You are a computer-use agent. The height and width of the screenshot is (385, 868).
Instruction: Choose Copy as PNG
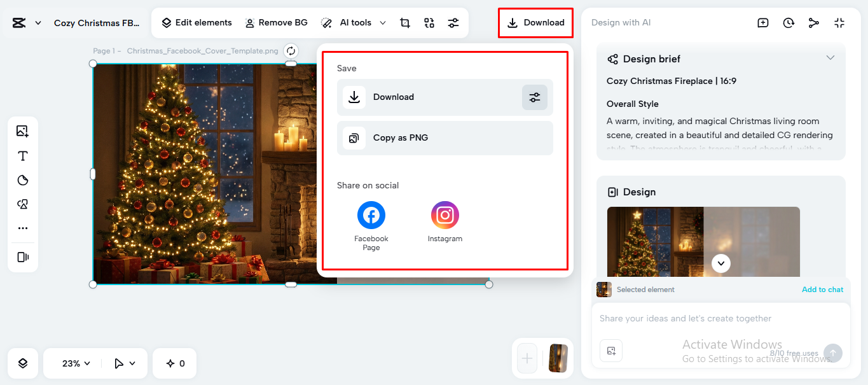(444, 138)
